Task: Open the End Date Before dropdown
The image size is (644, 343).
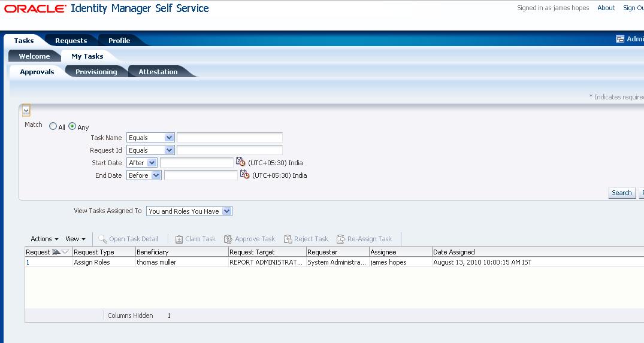Action: 144,175
